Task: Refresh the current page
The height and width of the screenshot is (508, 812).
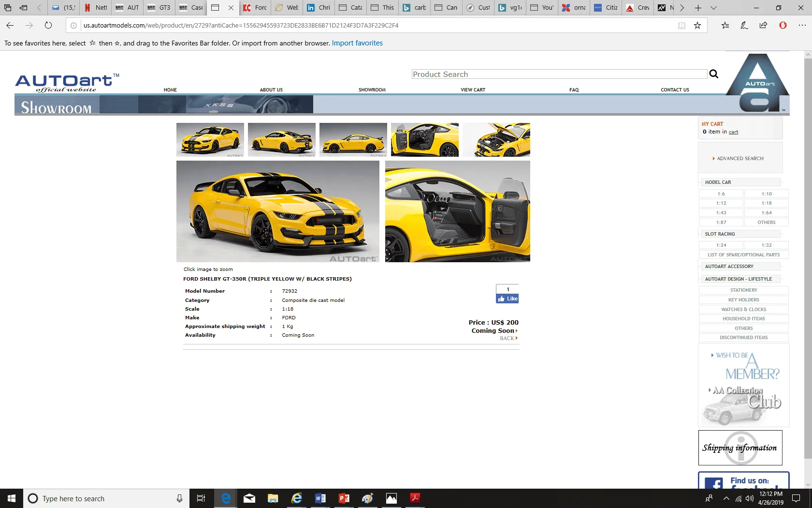Action: click(48, 26)
